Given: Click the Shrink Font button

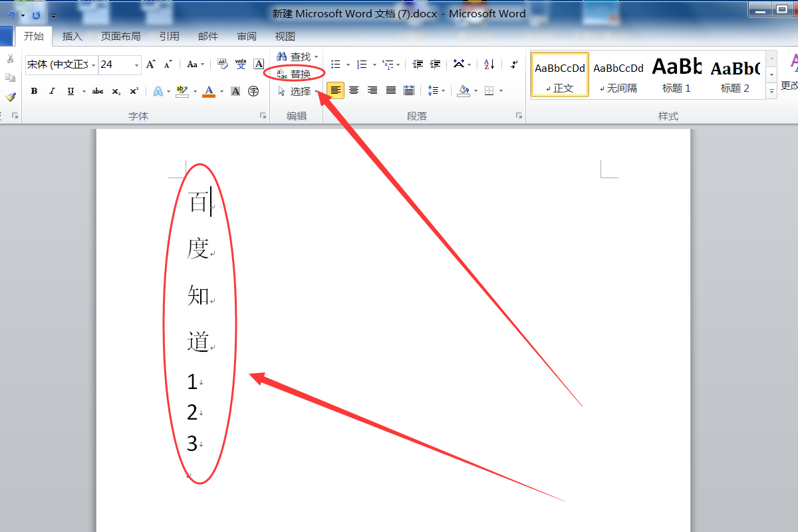Looking at the screenshot, I should click(168, 65).
